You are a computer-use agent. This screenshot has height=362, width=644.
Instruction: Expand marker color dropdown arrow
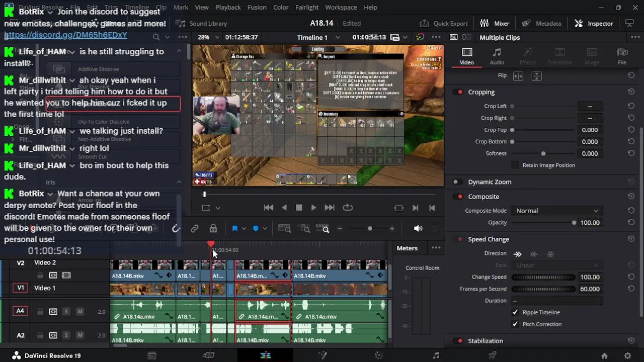(265, 229)
